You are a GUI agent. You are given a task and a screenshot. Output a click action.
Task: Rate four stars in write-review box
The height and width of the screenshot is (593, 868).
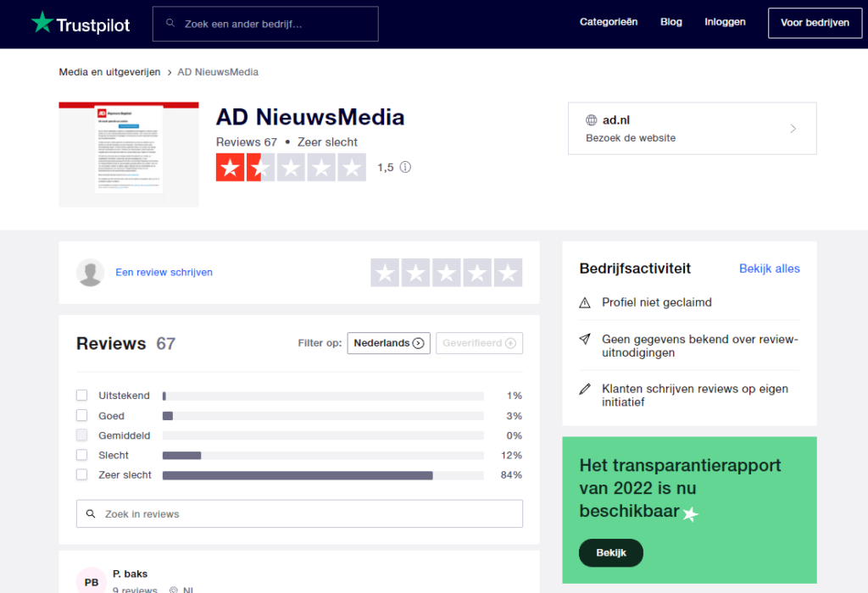coord(477,272)
